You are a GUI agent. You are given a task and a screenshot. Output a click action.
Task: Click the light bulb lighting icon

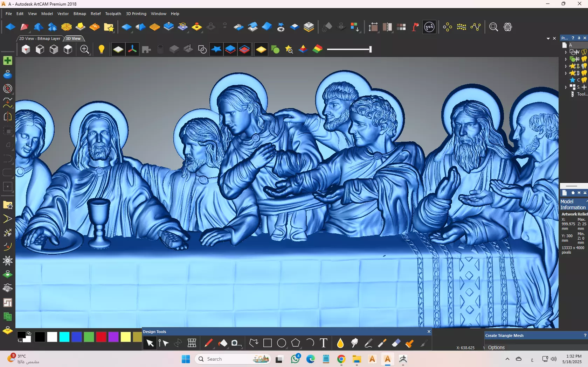[x=102, y=49]
